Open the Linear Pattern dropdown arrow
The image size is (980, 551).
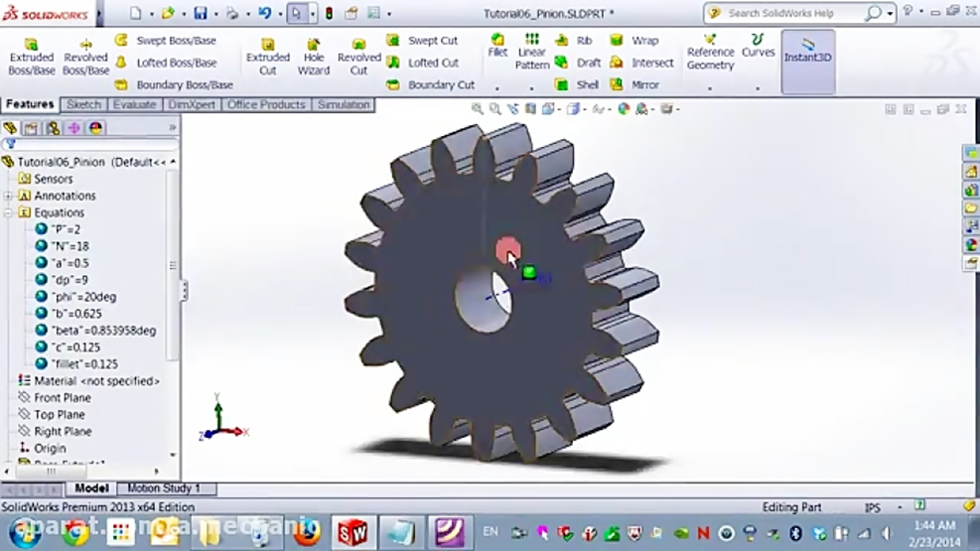click(532, 87)
